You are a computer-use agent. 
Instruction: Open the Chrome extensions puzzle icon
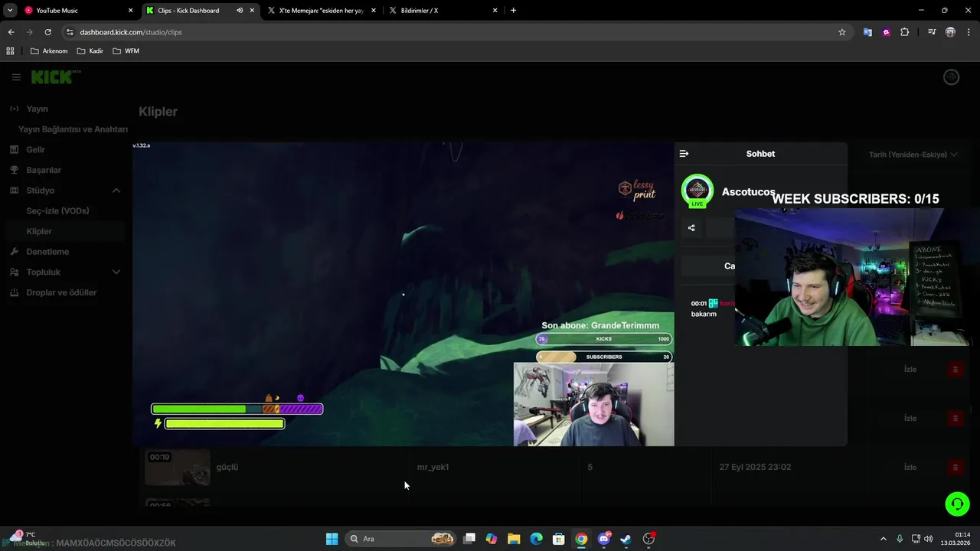[x=905, y=32]
